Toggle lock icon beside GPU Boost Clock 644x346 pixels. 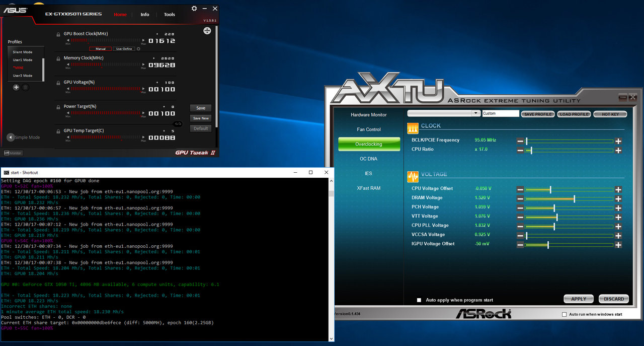coord(58,34)
